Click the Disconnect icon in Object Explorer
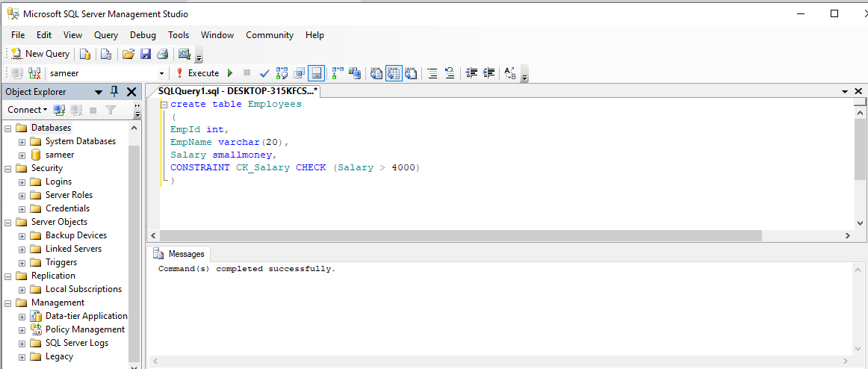This screenshot has width=868, height=369. tap(76, 110)
